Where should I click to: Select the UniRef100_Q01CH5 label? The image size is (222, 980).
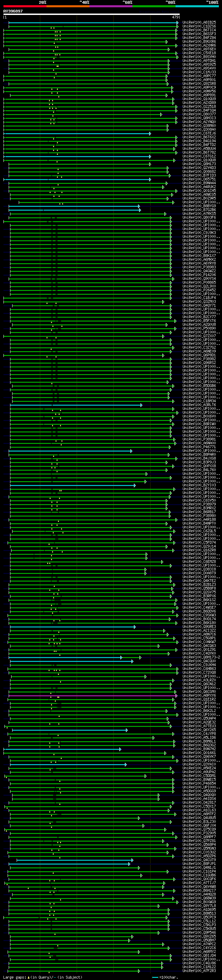click(x=199, y=191)
